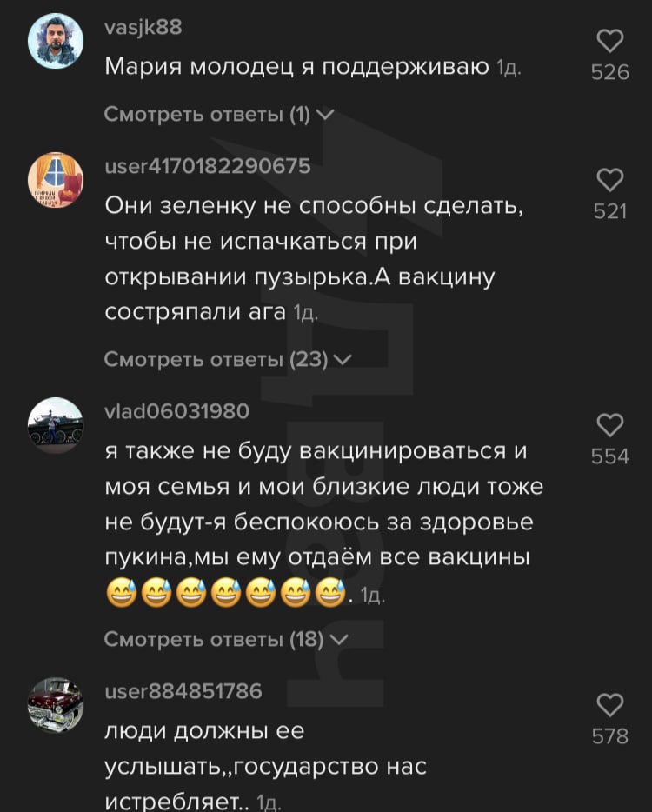Tap heart icon on user884851786's comment
The height and width of the screenshot is (812, 652).
coord(610,705)
